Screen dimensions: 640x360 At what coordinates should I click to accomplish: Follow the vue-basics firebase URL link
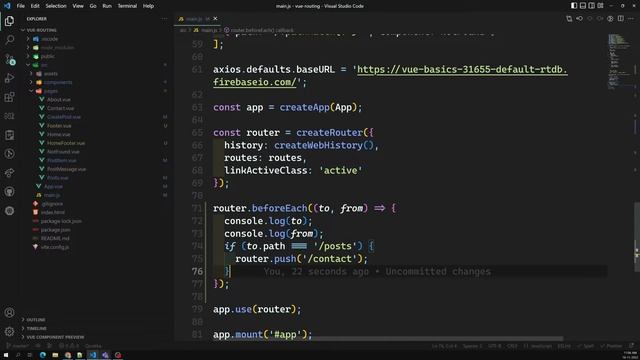(x=462, y=70)
